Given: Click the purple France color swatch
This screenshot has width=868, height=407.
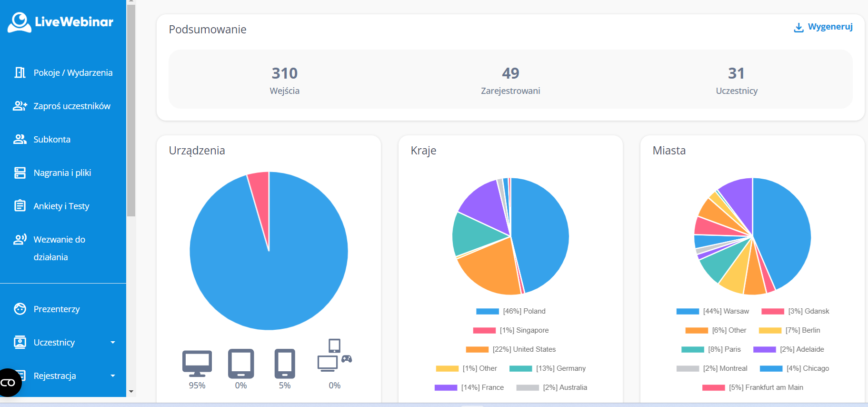Looking at the screenshot, I should pyautogui.click(x=446, y=387).
